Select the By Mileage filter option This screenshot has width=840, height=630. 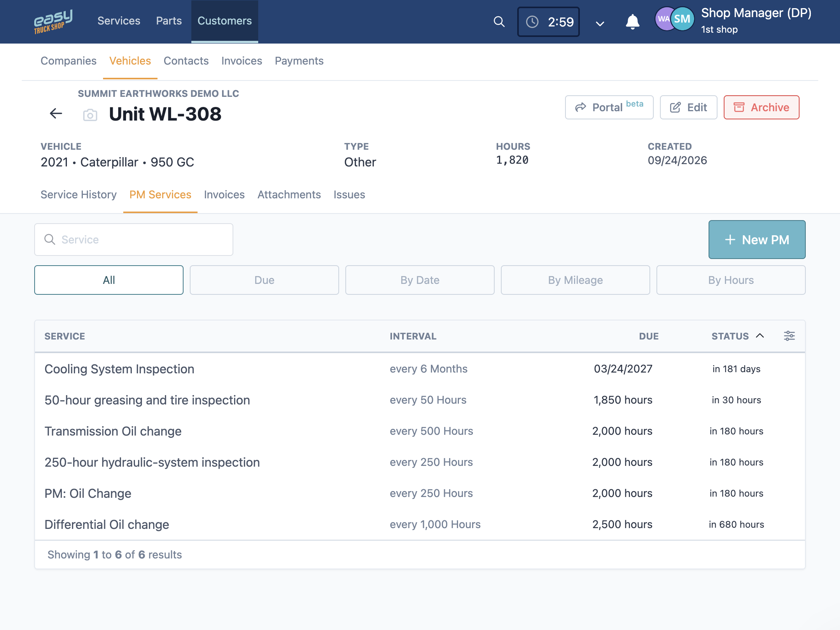(576, 280)
